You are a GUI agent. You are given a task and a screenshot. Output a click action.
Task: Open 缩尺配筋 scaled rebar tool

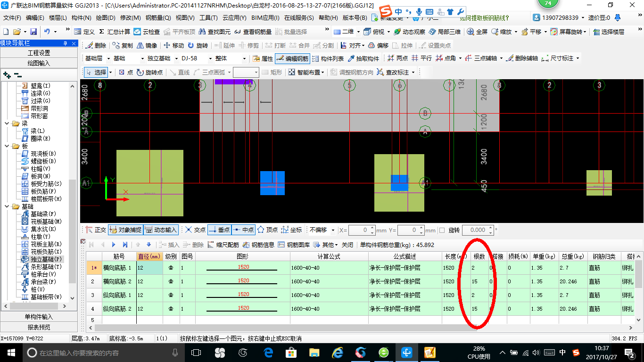click(x=223, y=245)
